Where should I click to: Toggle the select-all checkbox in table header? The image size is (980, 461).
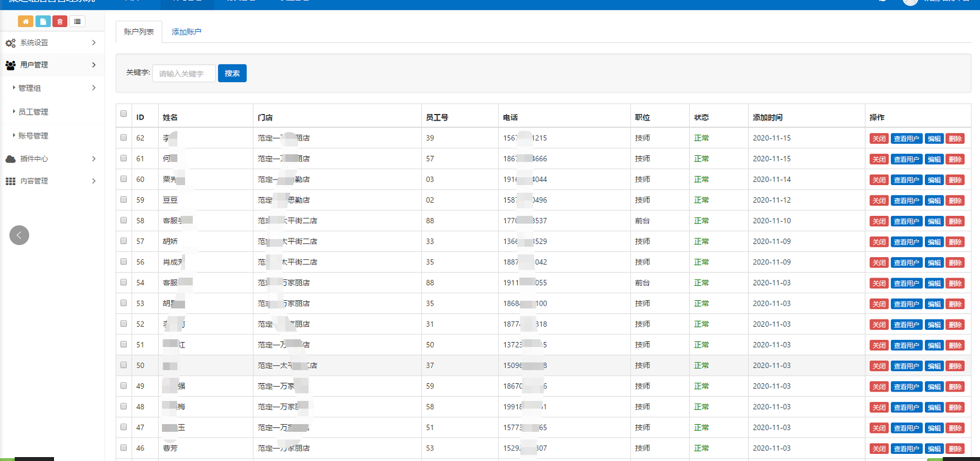(123, 114)
